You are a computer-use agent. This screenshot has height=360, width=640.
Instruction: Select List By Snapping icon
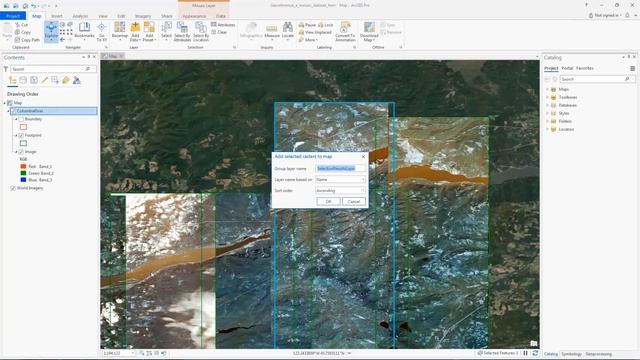[55, 80]
